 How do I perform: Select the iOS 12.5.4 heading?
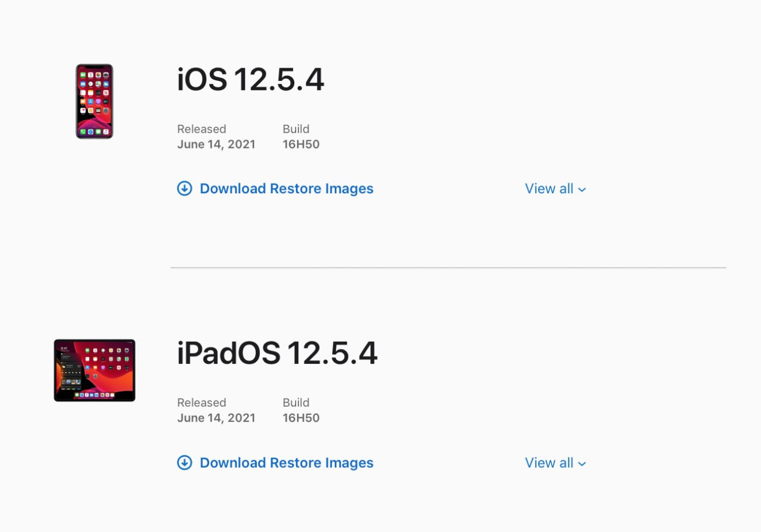click(250, 80)
